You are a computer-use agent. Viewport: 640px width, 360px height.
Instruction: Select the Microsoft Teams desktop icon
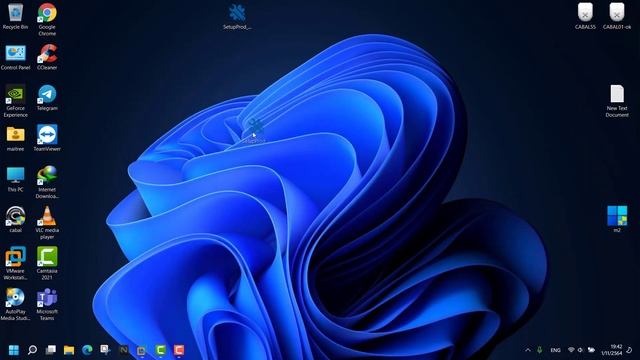coord(47,304)
